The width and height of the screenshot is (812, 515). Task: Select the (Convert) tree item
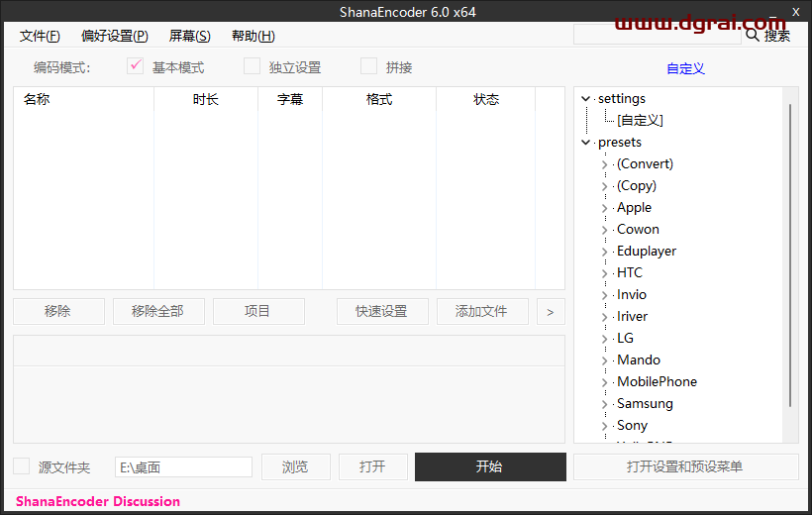point(645,164)
